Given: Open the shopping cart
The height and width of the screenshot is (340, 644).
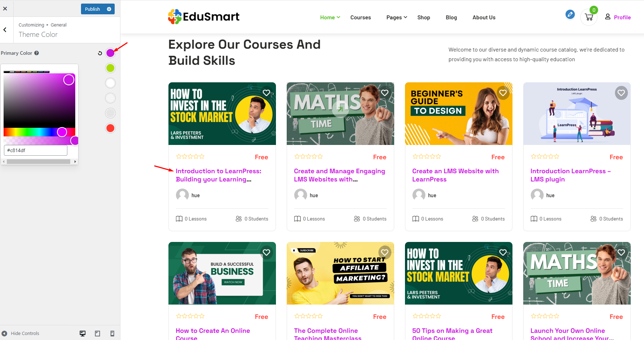Looking at the screenshot, I should 588,17.
